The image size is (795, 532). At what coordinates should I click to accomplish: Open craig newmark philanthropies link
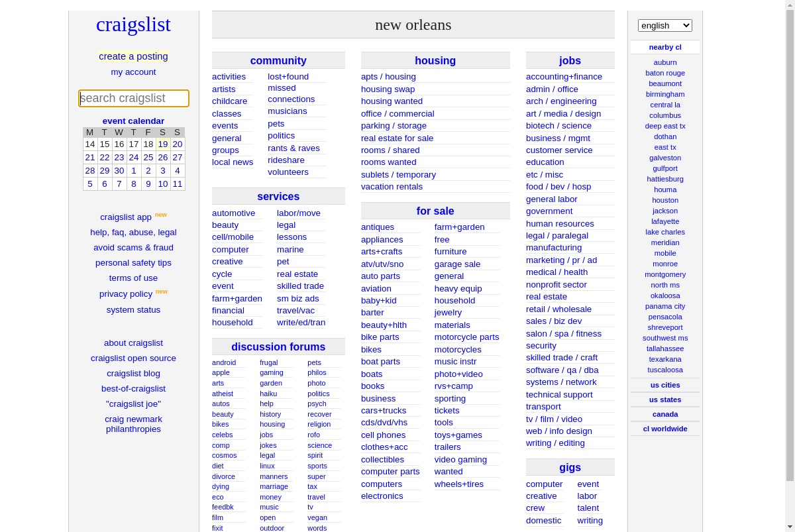coord(133,424)
